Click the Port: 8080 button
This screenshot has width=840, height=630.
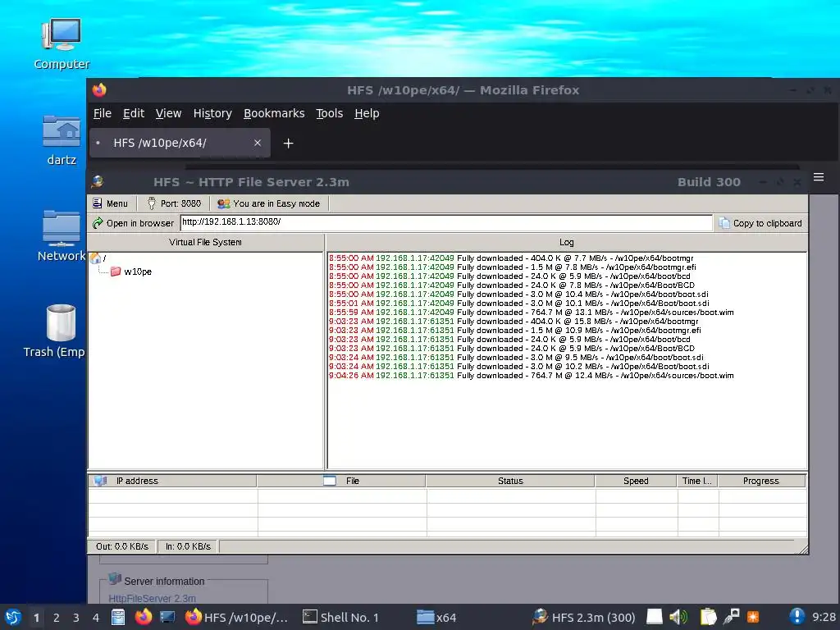pyautogui.click(x=174, y=203)
